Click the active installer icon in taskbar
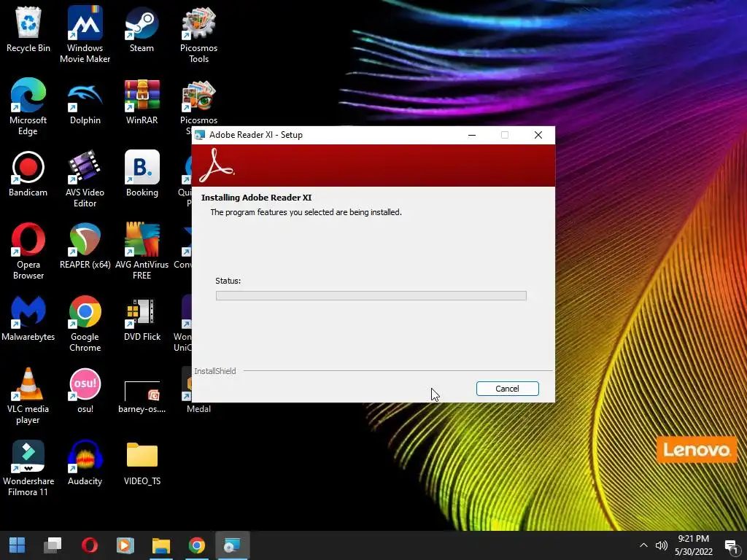Screen dimensions: 747x560 coord(233,545)
